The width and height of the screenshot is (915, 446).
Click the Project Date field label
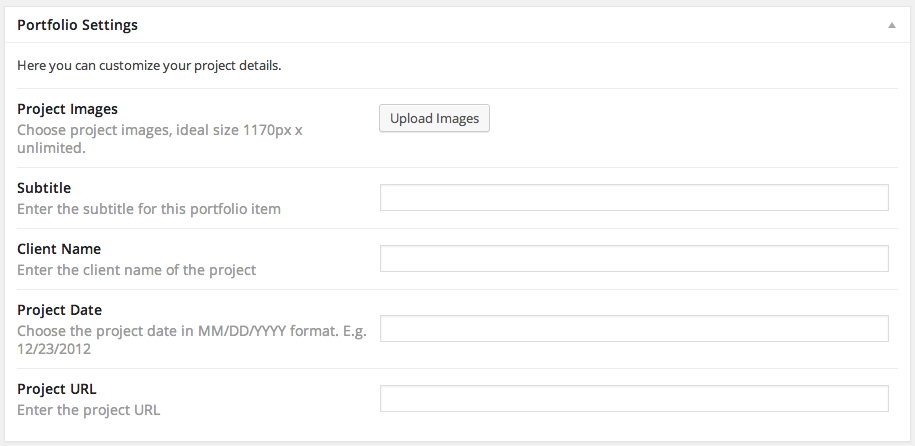[x=59, y=310]
